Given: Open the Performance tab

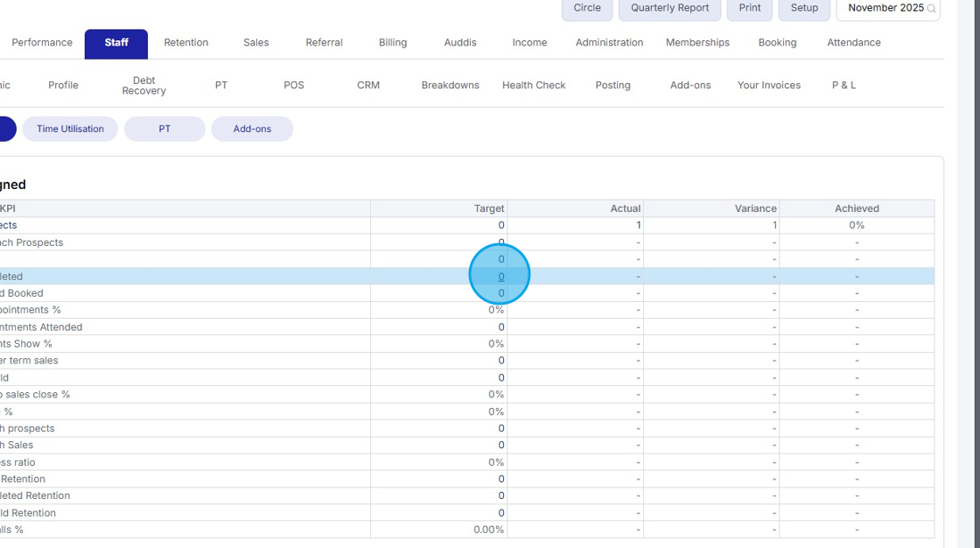Looking at the screenshot, I should [42, 42].
